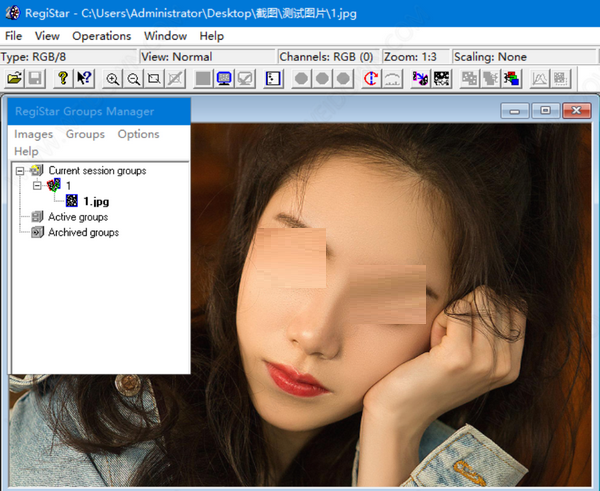600x491 pixels.
Task: Click the blue-framed star field icon
Action: [273, 79]
